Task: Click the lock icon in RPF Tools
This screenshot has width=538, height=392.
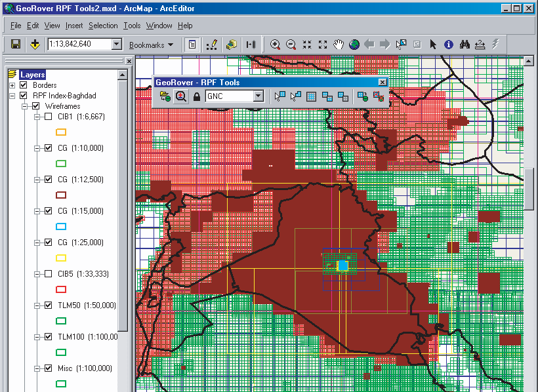Action: (x=196, y=96)
